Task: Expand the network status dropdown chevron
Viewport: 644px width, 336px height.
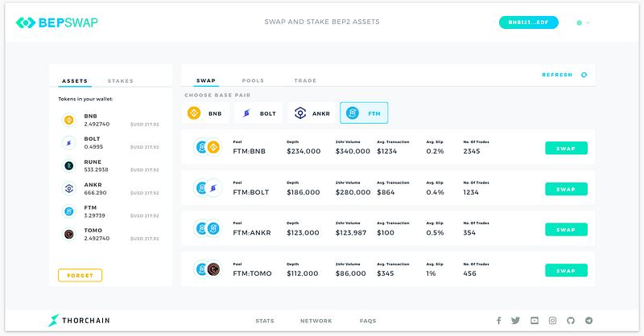Action: point(588,23)
